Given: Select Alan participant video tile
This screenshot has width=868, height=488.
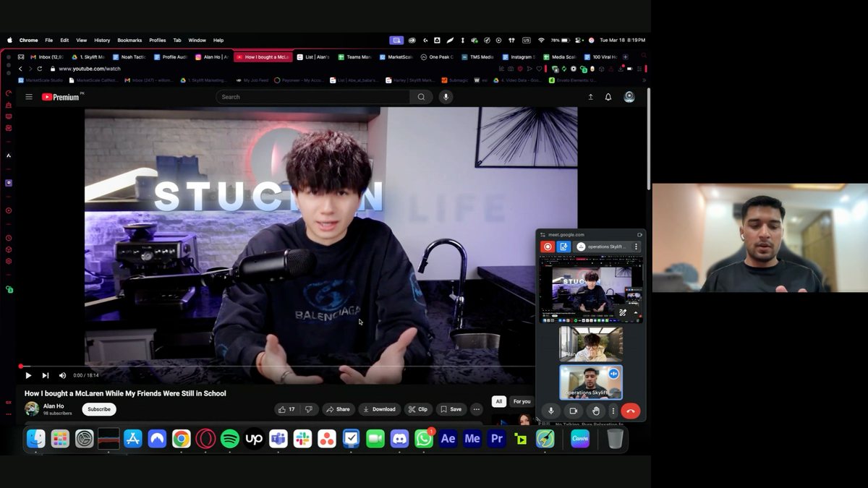Looking at the screenshot, I should tap(590, 343).
